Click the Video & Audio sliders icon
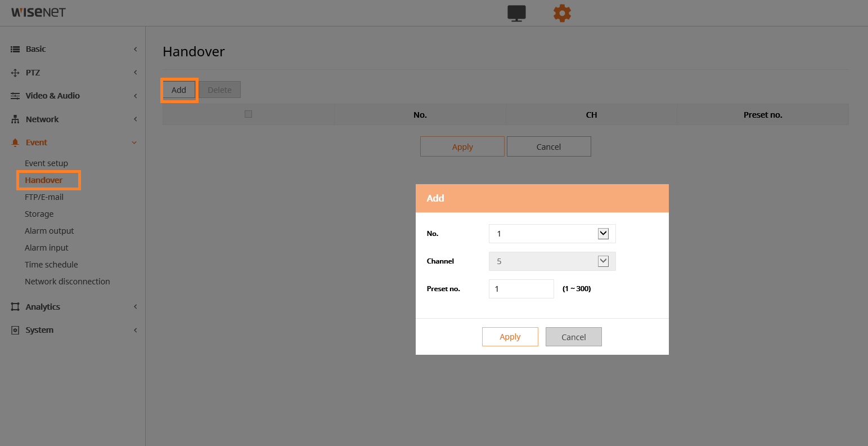The width and height of the screenshot is (868, 446). pos(15,96)
